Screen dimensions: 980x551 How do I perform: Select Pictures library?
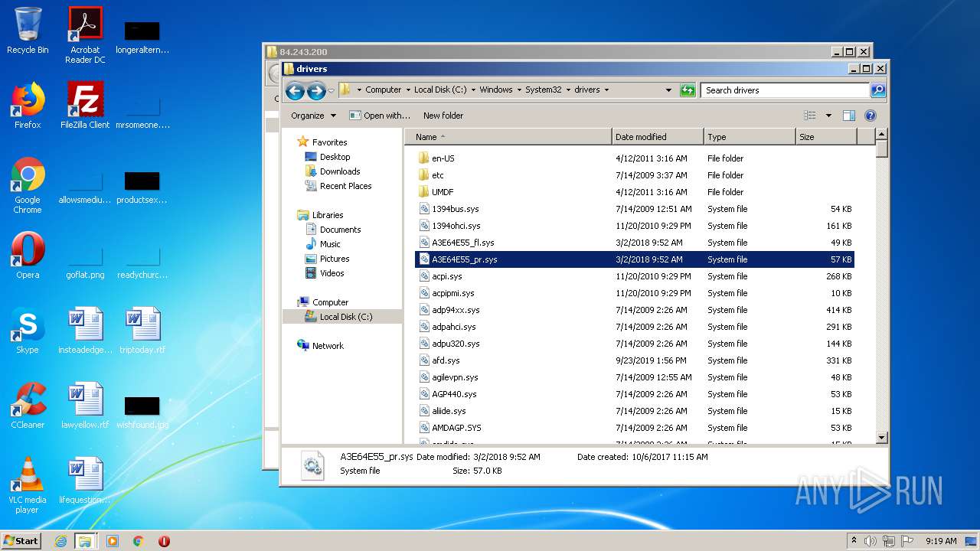coord(335,259)
